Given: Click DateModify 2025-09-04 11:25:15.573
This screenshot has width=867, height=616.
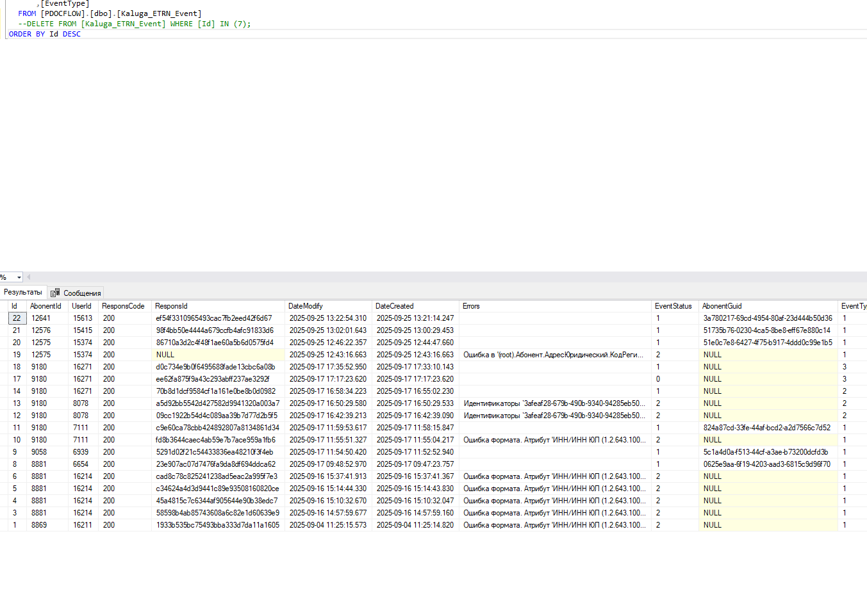Looking at the screenshot, I should tap(328, 525).
